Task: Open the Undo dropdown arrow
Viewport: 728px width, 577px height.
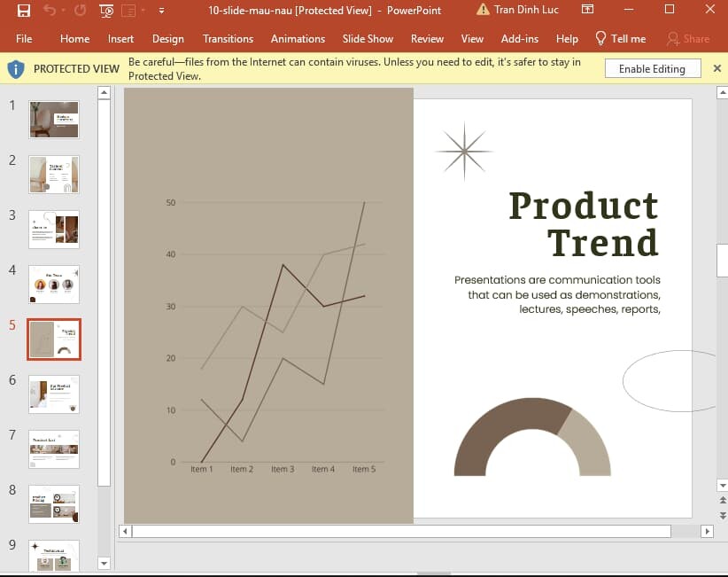Action: point(62,10)
